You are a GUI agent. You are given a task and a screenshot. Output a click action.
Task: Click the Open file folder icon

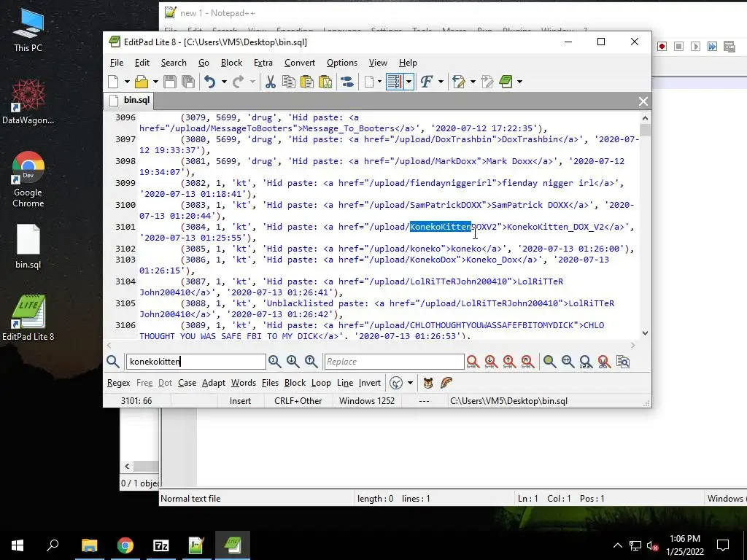(142, 82)
